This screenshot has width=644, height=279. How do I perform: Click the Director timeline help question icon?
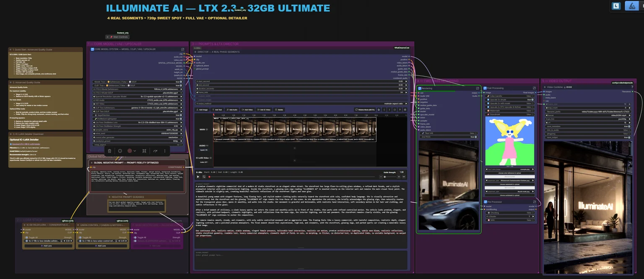pyautogui.click(x=400, y=110)
